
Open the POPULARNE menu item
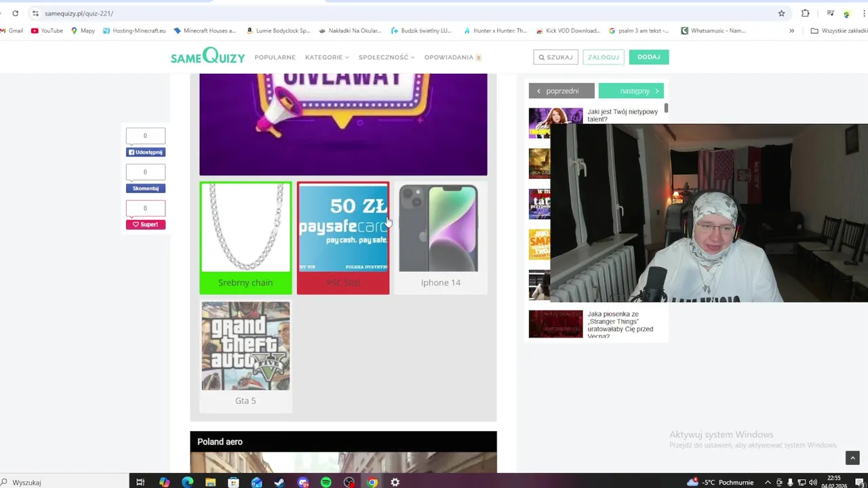275,57
